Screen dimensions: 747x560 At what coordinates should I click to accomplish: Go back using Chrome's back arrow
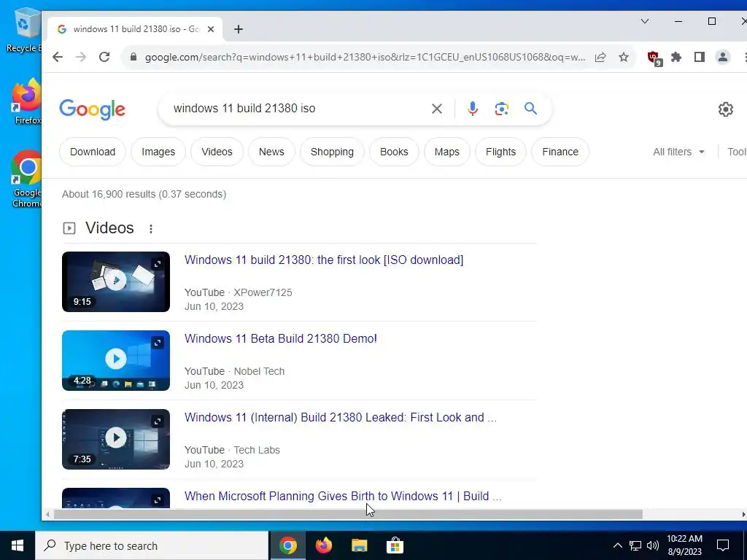[x=58, y=57]
